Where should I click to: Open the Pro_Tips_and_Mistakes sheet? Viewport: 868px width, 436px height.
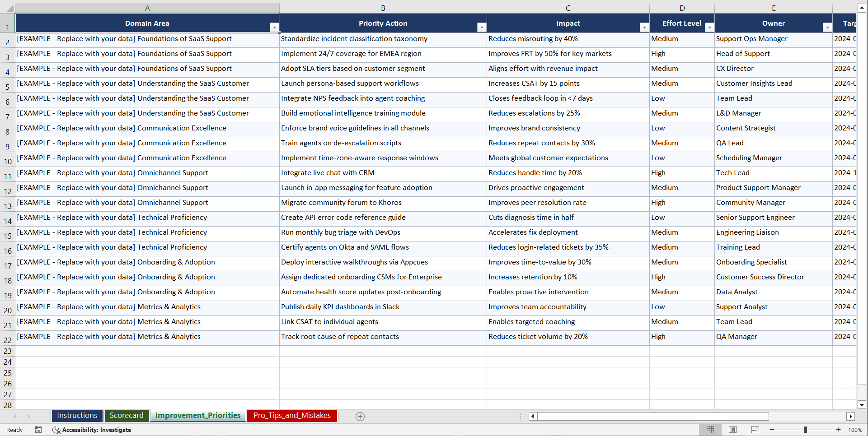(x=292, y=416)
